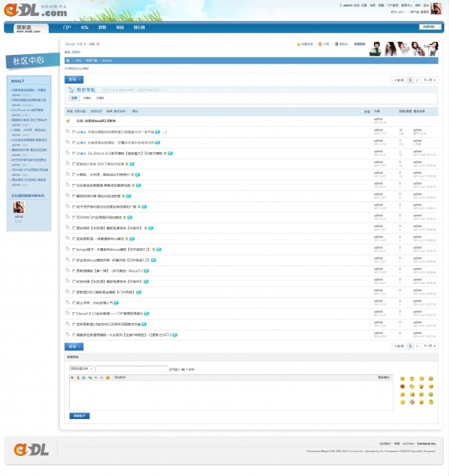Tick the checkbox on the 【门户风格】 thread

tap(74, 292)
